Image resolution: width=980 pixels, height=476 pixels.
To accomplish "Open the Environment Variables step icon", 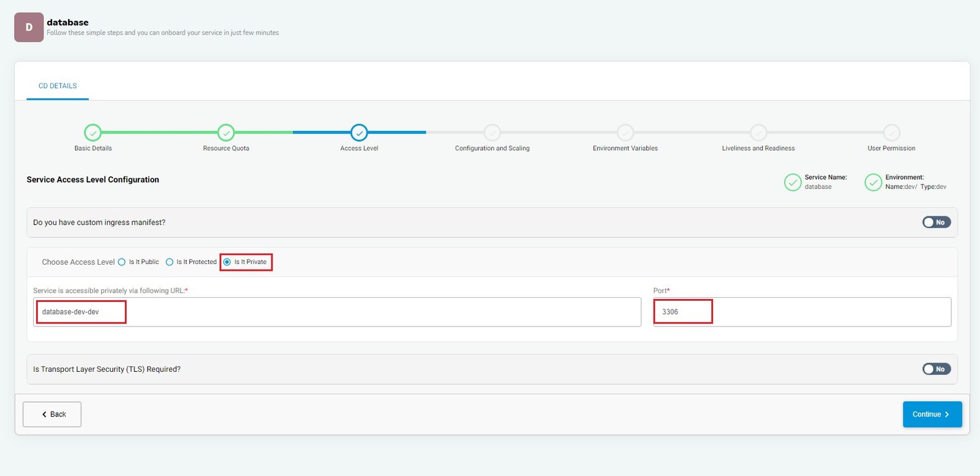I will 625,132.
